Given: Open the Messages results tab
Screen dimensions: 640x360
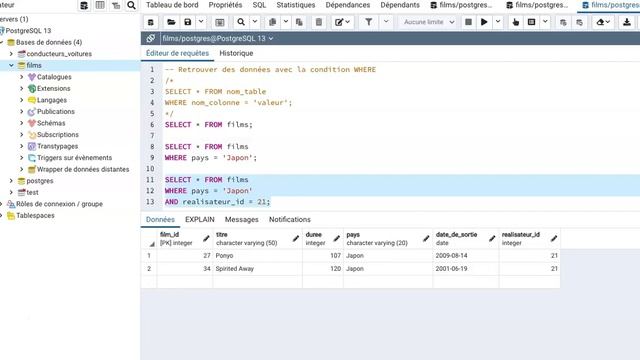Looking at the screenshot, I should 242,219.
